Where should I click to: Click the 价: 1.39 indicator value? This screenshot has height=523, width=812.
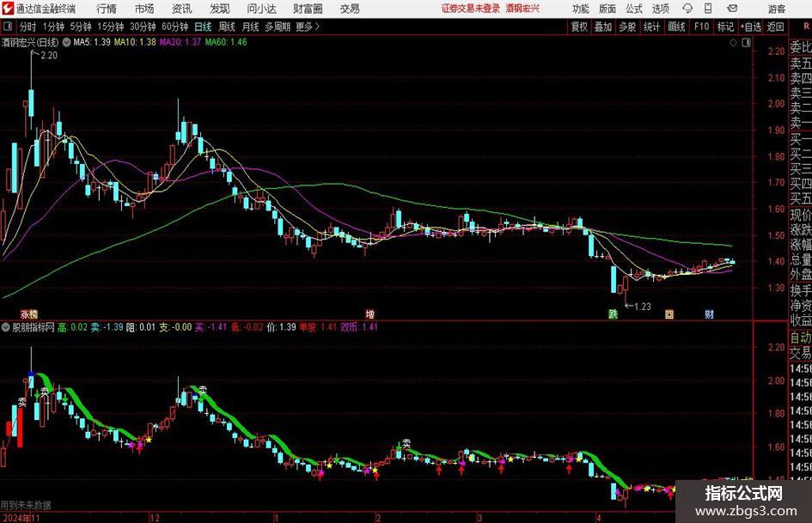(281, 327)
